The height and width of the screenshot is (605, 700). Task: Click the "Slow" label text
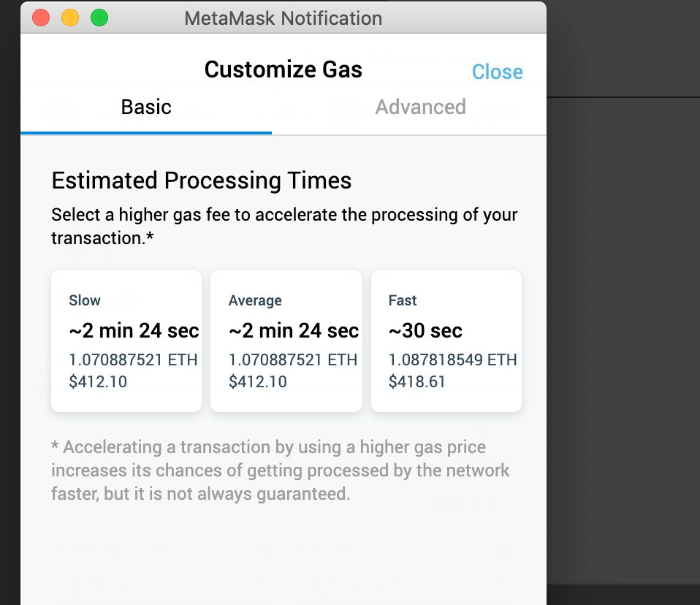(85, 300)
